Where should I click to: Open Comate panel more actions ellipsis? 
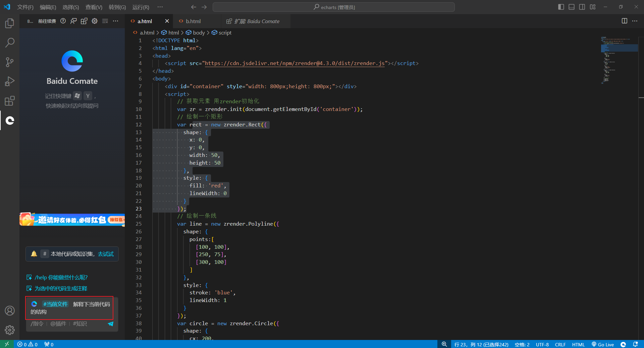point(116,21)
